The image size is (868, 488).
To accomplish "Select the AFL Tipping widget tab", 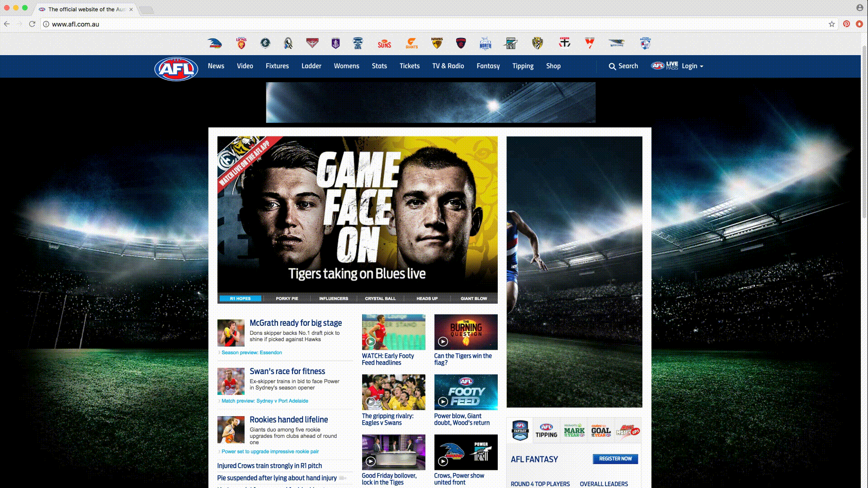I will (547, 431).
